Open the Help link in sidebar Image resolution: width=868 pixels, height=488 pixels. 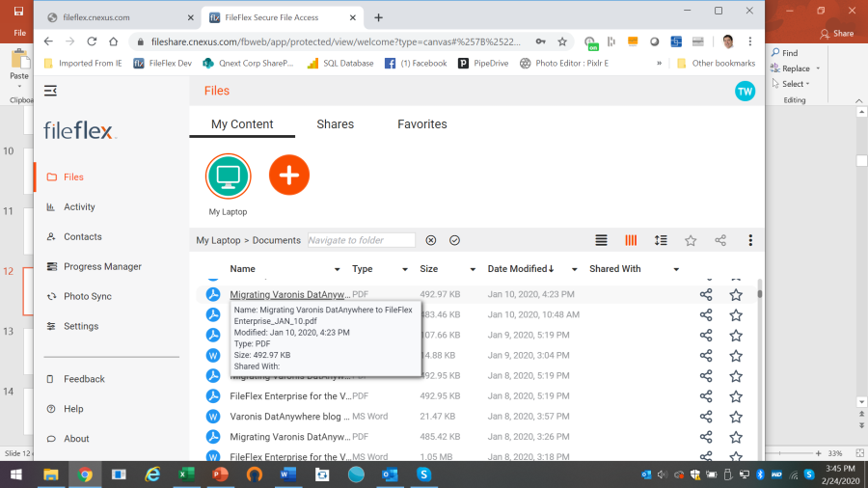click(x=73, y=409)
